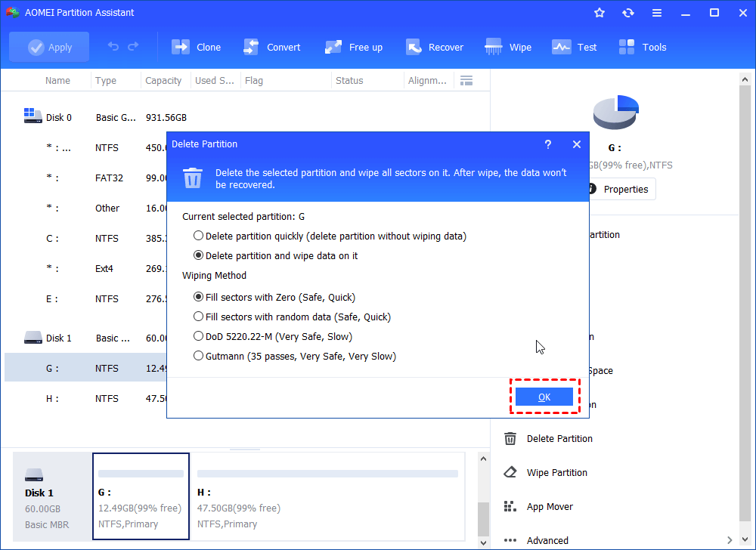756x550 pixels.
Task: Select the E: NTFS partition row
Action: coord(86,299)
